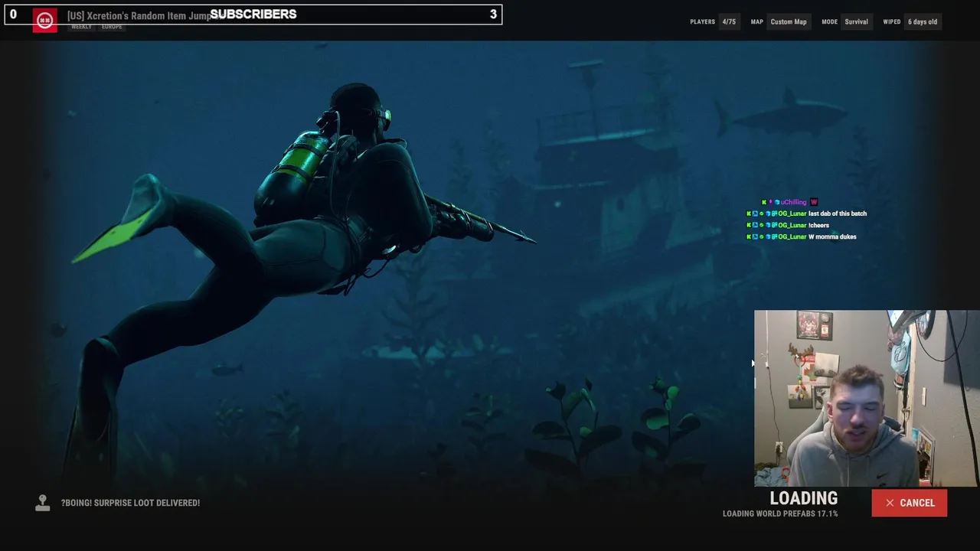The width and height of the screenshot is (980, 551).
Task: Click the EUROPE server tag
Action: pyautogui.click(x=112, y=27)
